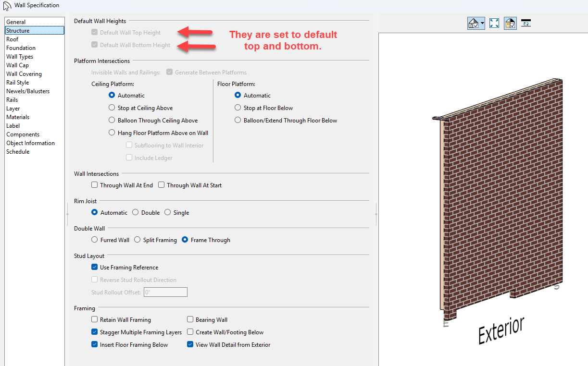Select the General panel
588x366 pixels.
pos(16,22)
